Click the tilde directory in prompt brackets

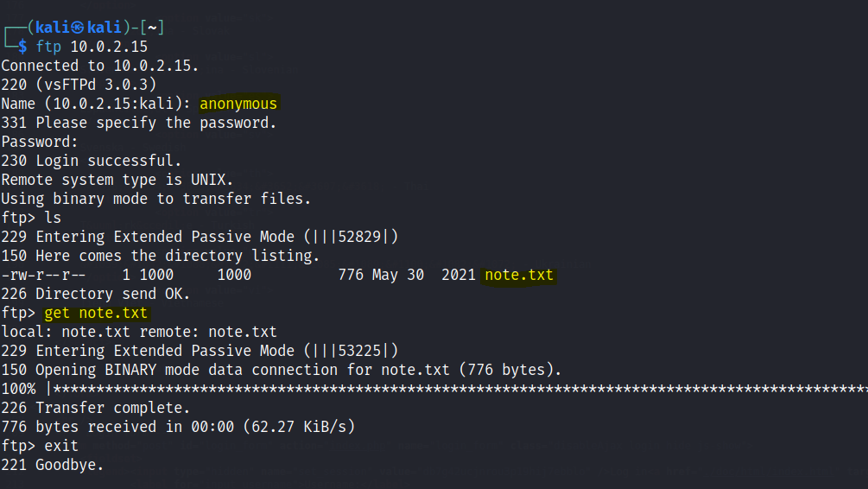[152, 27]
